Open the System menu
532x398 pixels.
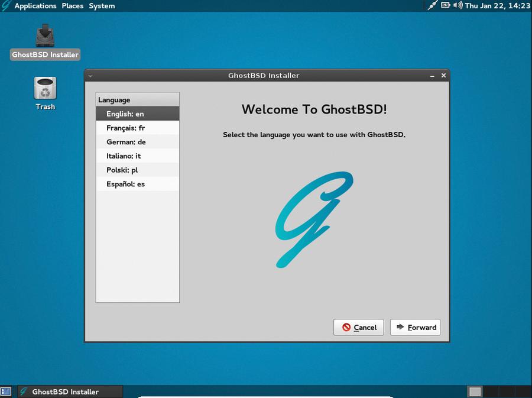[102, 6]
